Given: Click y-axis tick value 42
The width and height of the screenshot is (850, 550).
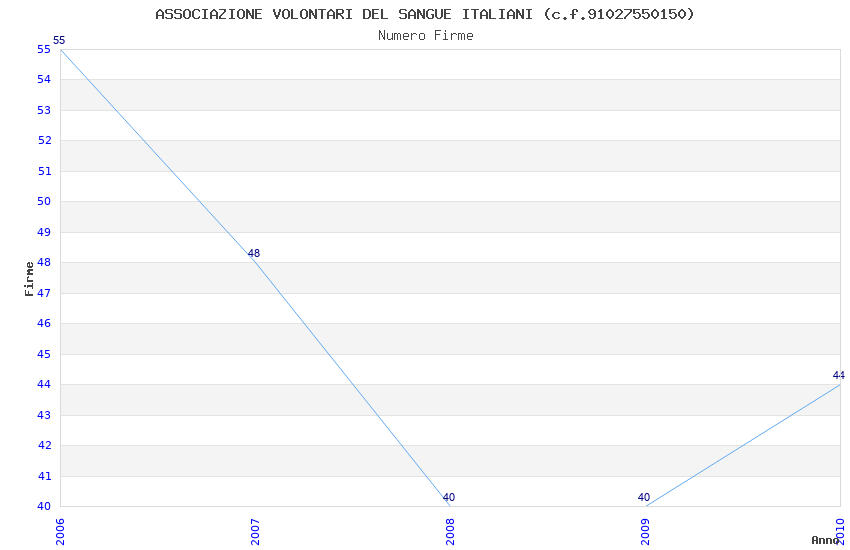Looking at the screenshot, I should pos(44,445).
